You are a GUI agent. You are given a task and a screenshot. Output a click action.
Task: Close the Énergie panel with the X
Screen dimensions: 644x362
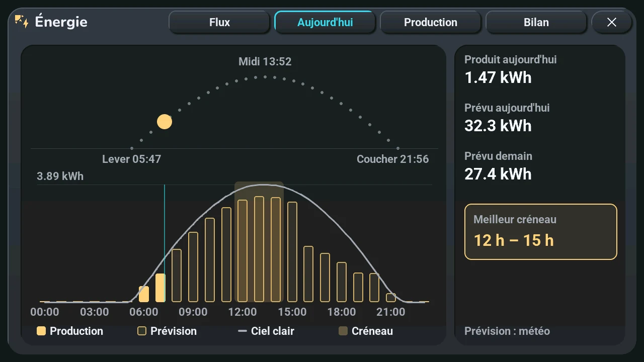[612, 22]
